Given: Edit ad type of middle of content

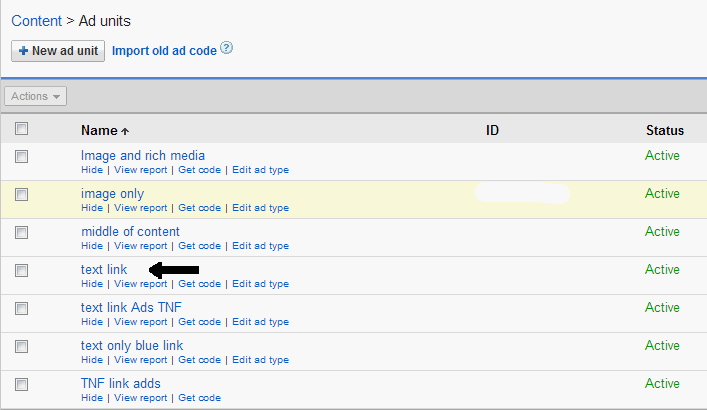Looking at the screenshot, I should [x=261, y=246].
